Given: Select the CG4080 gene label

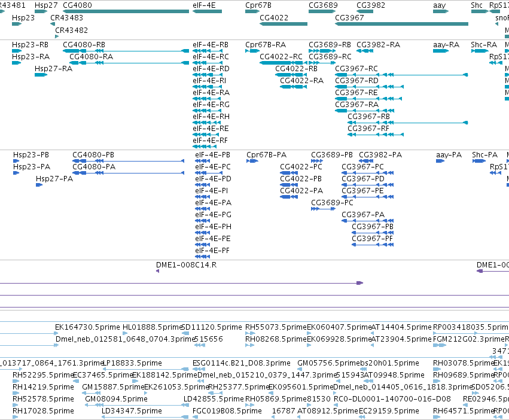Looking at the screenshot, I should (x=77, y=5).
